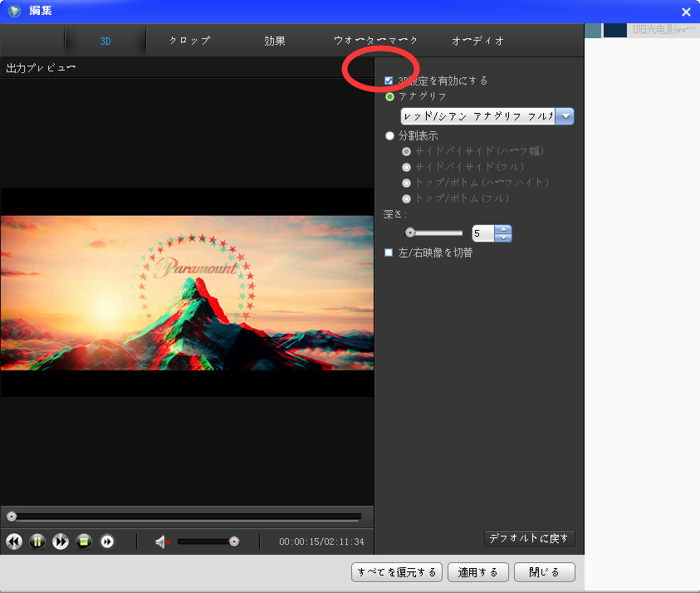Viewport: 700px width, 593px height.
Task: Click the fast forward button
Action: point(61,542)
